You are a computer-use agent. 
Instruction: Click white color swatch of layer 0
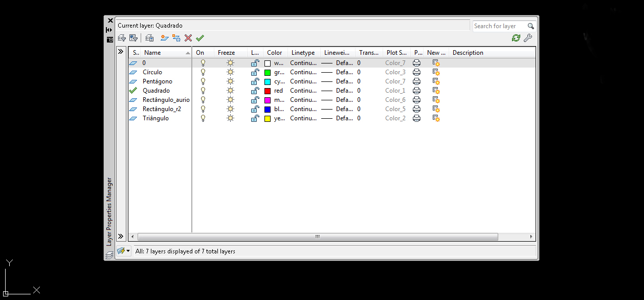[x=268, y=63]
